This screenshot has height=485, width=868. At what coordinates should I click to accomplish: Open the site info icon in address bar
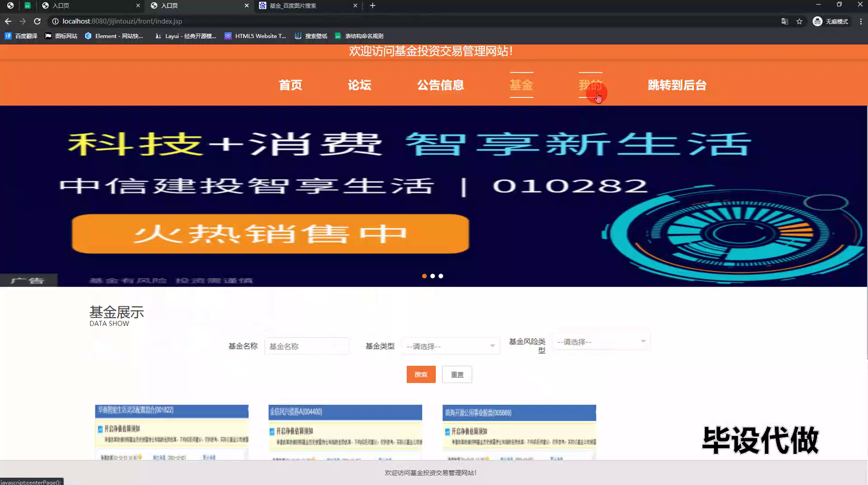(55, 21)
